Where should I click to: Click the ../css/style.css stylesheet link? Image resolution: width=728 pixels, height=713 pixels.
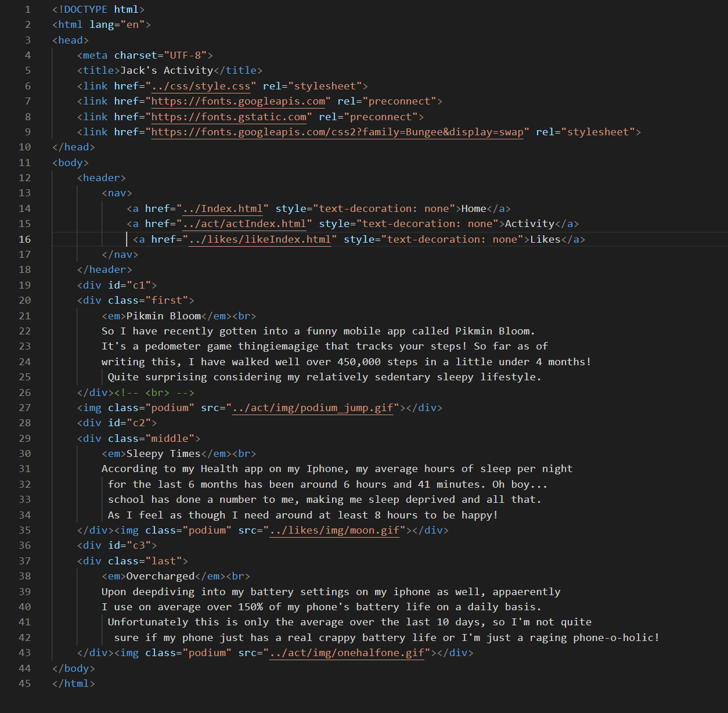click(x=201, y=86)
